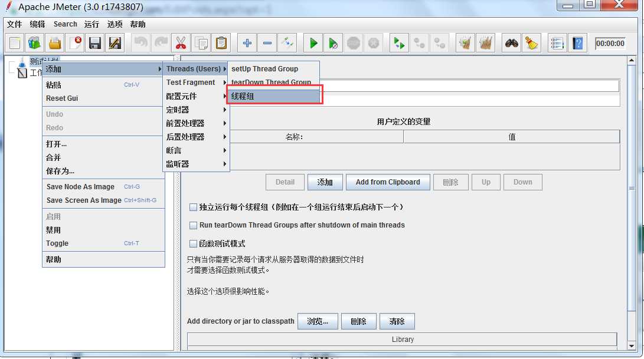The height and width of the screenshot is (359, 644).
Task: Click the Search binoculars icon
Action: point(511,43)
